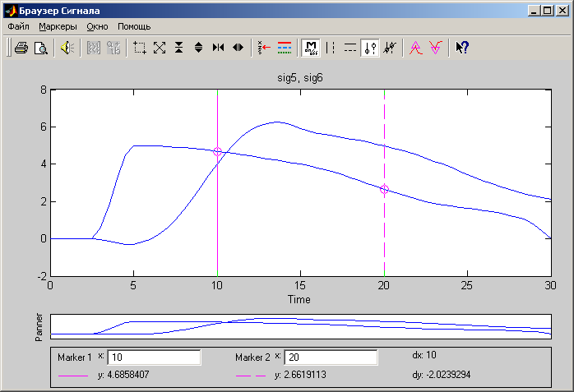Click the compress-vertically zoom icon
The width and height of the screenshot is (574, 392).
point(178,48)
